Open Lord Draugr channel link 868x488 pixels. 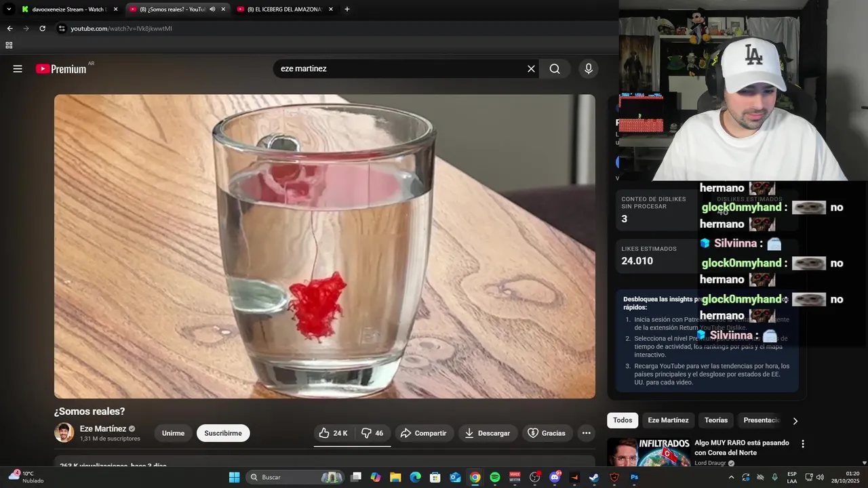point(710,463)
